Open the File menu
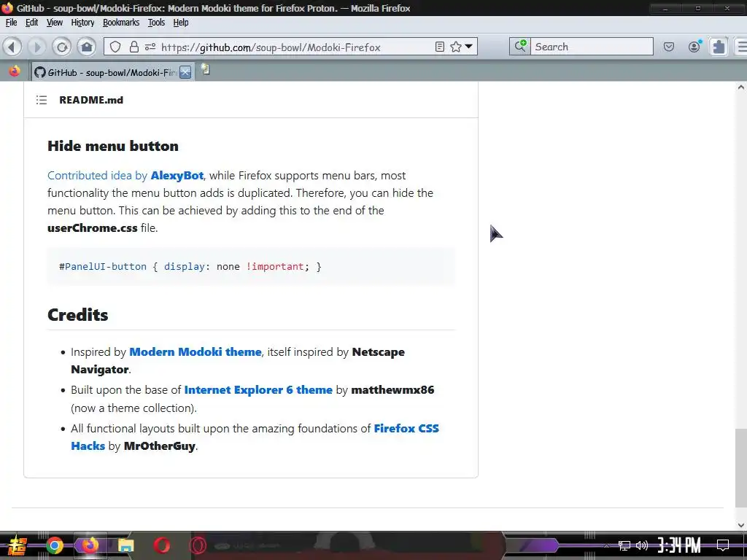The width and height of the screenshot is (747, 560). pos(12,23)
